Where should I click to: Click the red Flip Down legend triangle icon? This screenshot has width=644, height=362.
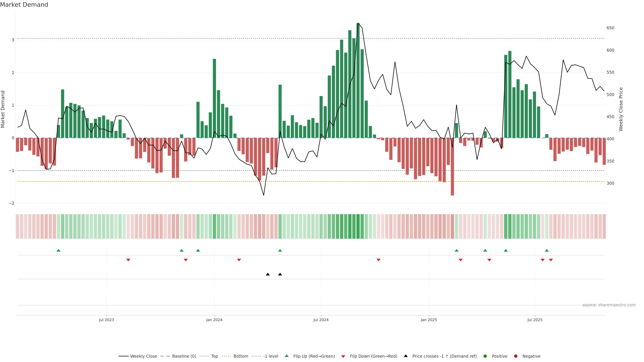tap(343, 356)
